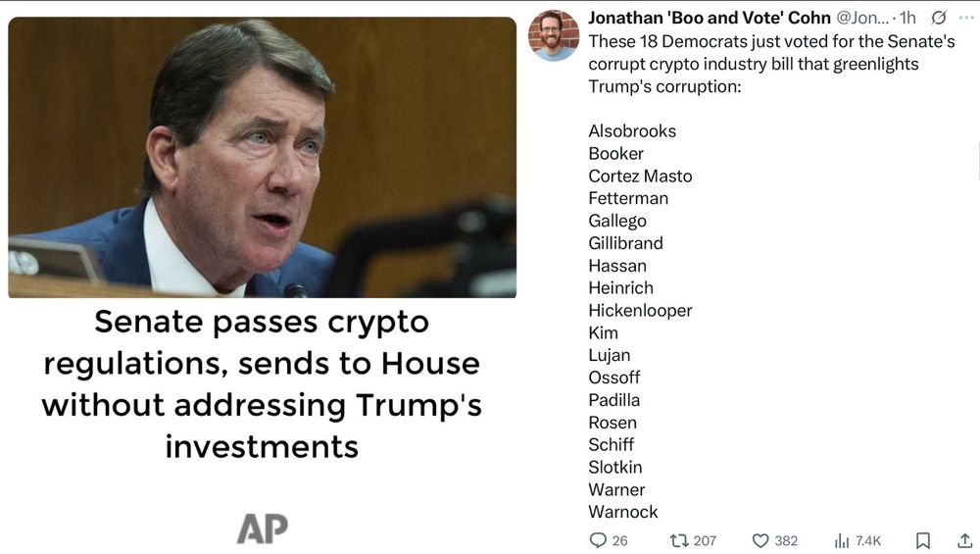
Task: Click the 7.4K views count
Action: tap(868, 540)
